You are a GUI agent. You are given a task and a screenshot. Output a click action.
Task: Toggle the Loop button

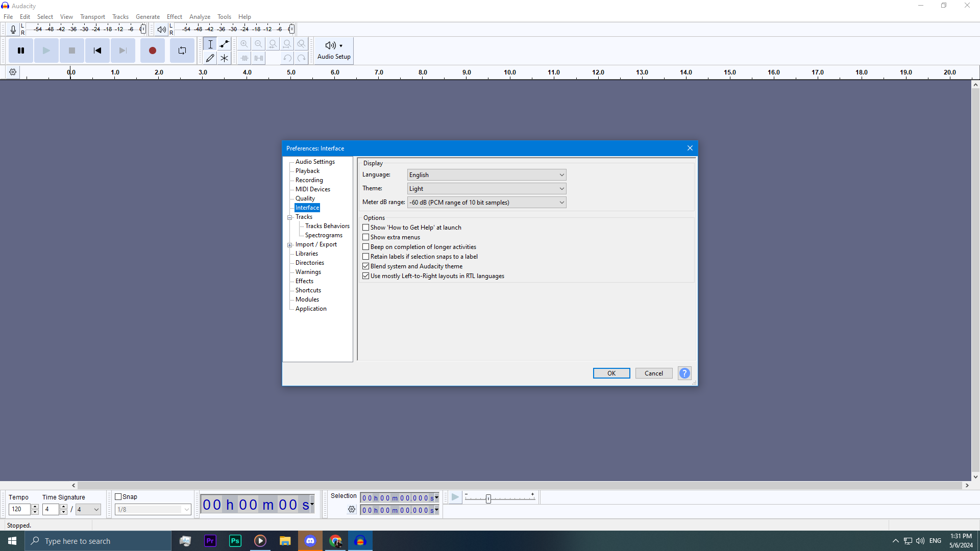182,51
